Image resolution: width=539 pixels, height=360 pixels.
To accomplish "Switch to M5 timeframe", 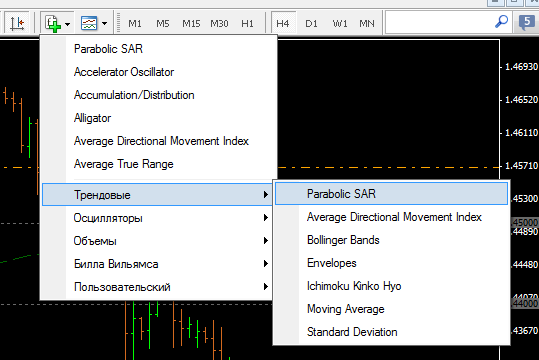I will (x=163, y=24).
